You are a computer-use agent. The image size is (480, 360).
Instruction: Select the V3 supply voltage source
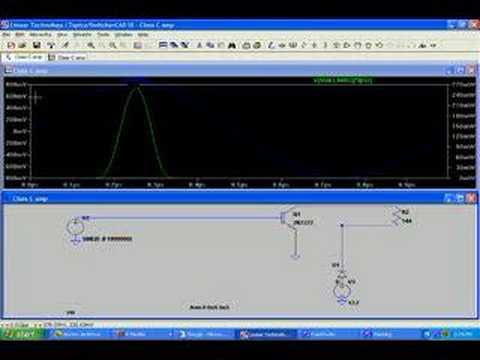coord(342,291)
